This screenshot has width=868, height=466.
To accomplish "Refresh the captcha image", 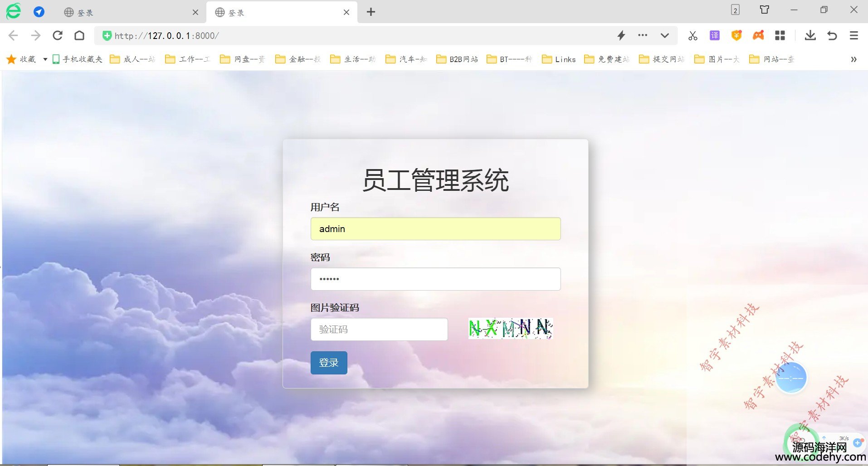I will click(510, 329).
